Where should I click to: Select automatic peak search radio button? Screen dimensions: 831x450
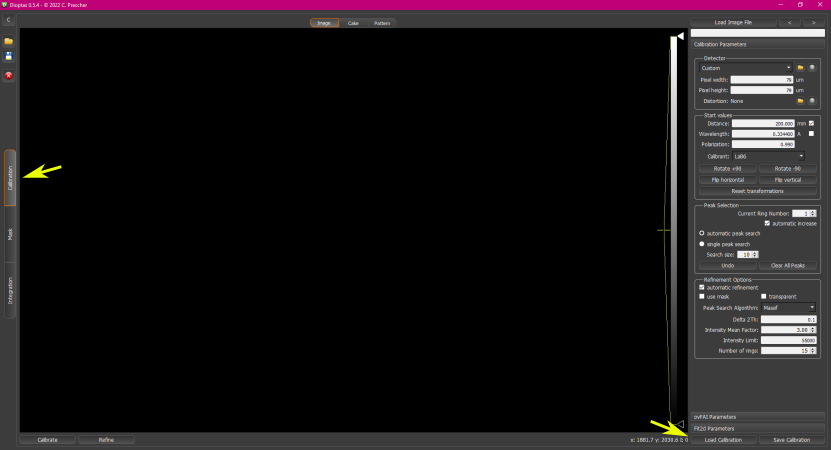702,233
